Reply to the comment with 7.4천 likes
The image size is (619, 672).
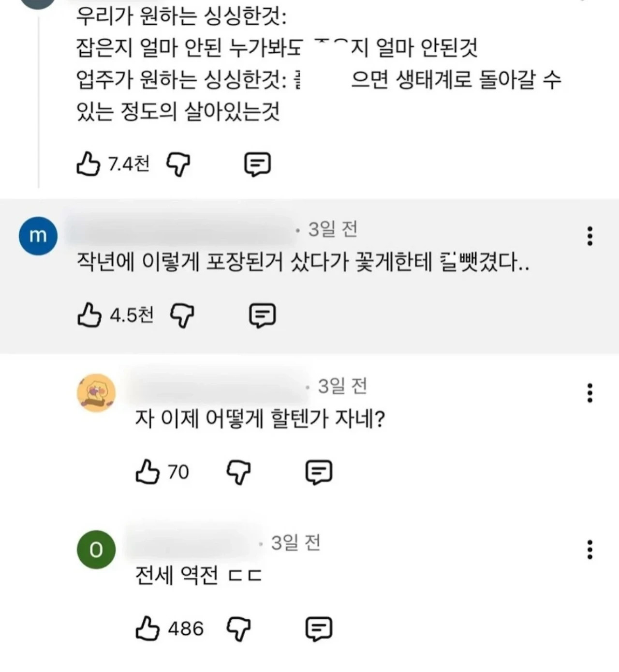pos(257,164)
